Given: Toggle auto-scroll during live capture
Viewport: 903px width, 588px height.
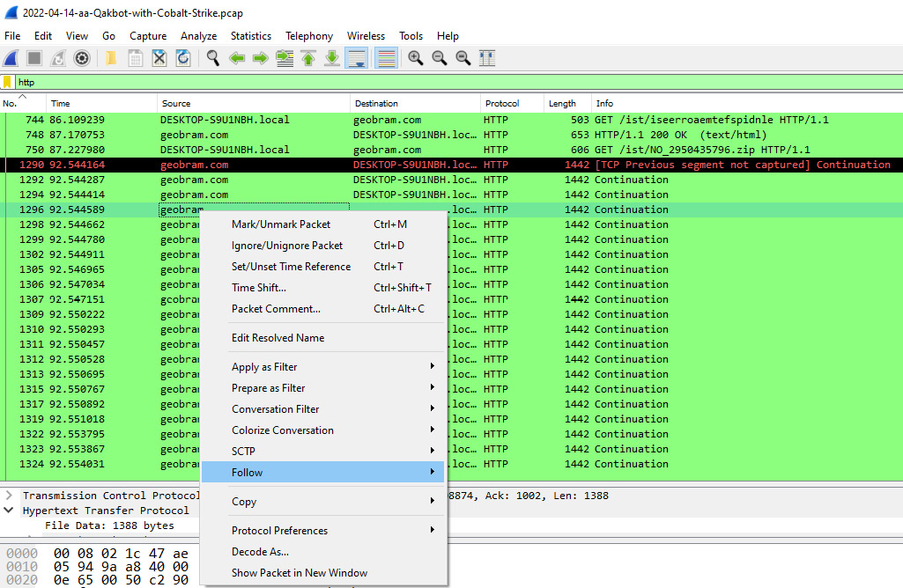Looking at the screenshot, I should point(357,58).
